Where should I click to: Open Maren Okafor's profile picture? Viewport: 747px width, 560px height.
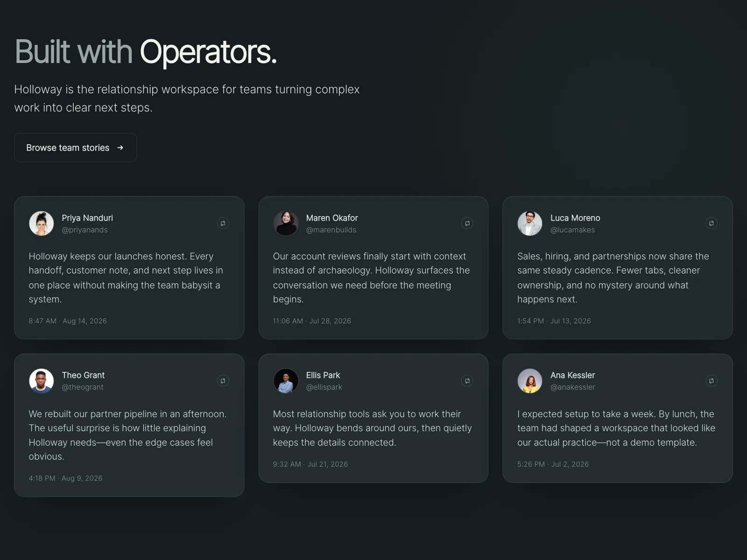pyautogui.click(x=286, y=224)
